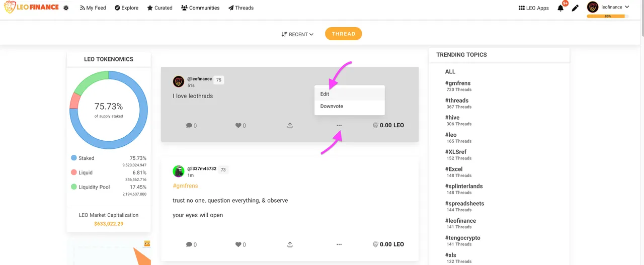Open the Curated posts page
Image resolution: width=644 pixels, height=265 pixels.
click(x=159, y=8)
